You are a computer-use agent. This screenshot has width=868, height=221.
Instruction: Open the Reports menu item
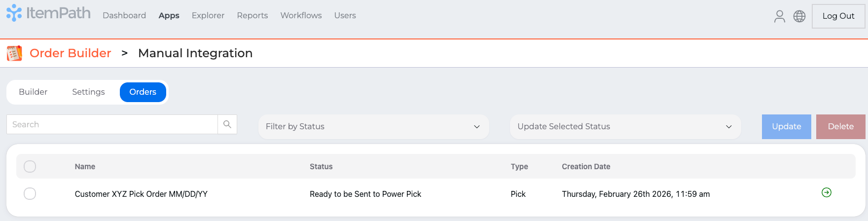(x=252, y=16)
